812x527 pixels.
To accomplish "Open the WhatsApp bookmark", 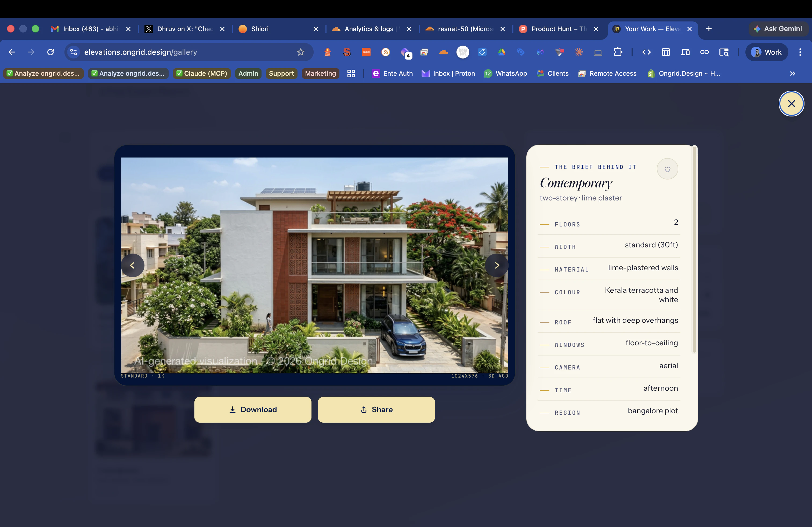I will click(506, 74).
